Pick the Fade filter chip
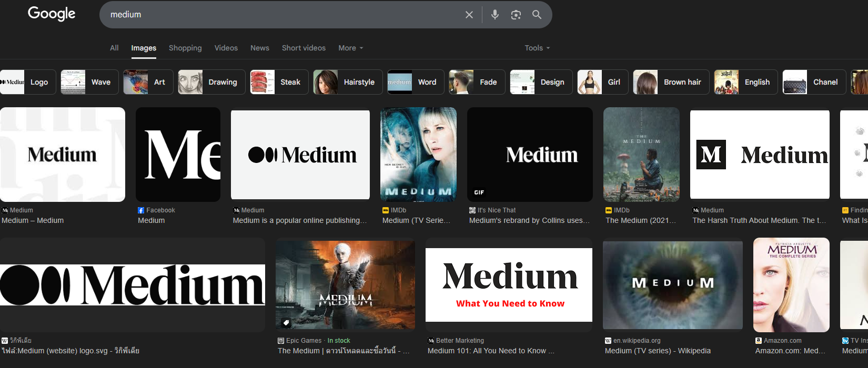The width and height of the screenshot is (868, 368). click(477, 82)
